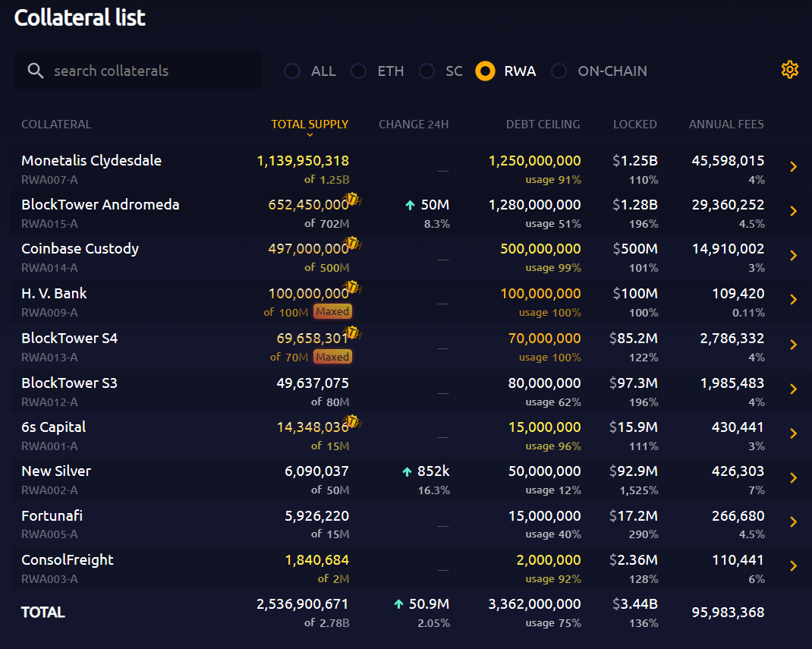Click the green up arrow in New Silver row
The image size is (812, 649).
(408, 471)
